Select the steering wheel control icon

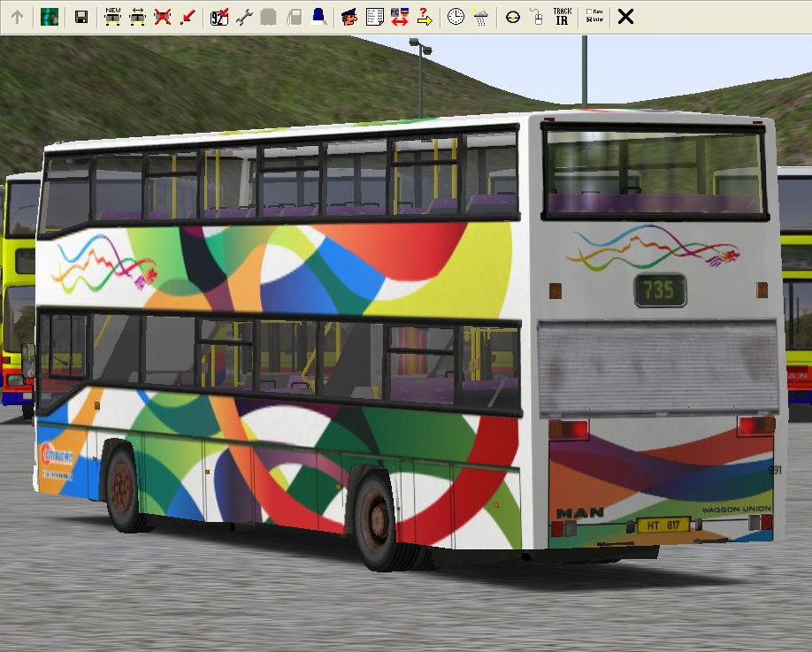tap(513, 17)
